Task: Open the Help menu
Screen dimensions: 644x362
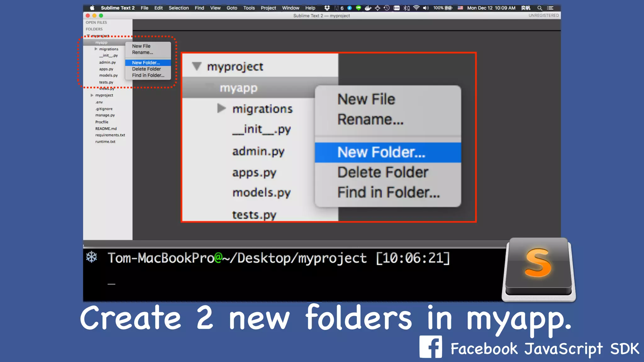Action: (310, 8)
